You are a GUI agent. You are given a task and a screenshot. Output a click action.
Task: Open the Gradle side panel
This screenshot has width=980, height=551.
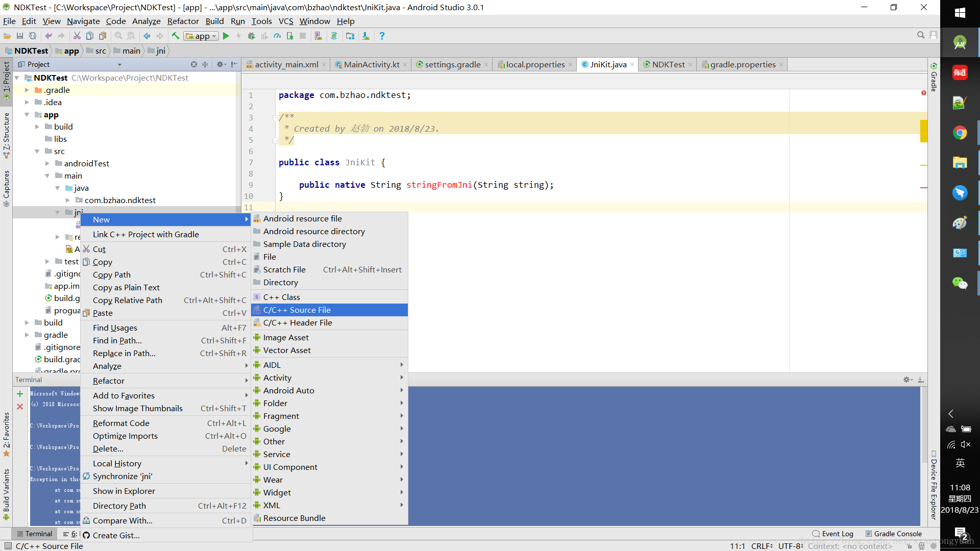pyautogui.click(x=934, y=77)
